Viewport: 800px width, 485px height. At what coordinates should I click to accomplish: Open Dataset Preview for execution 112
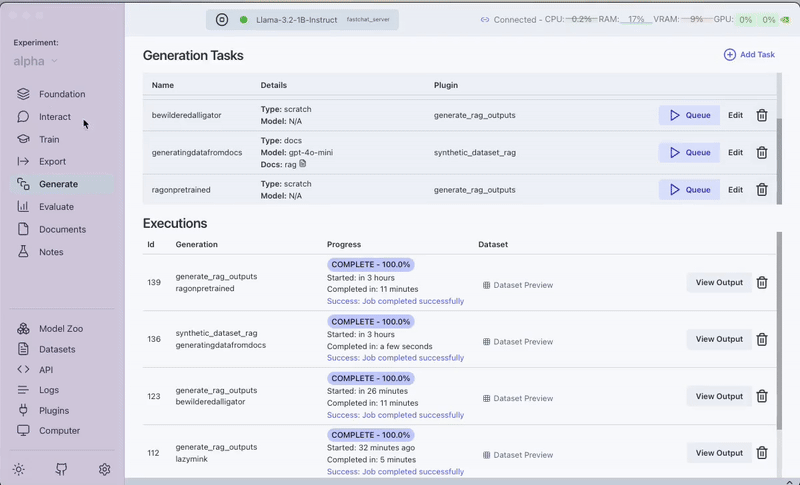pos(517,454)
